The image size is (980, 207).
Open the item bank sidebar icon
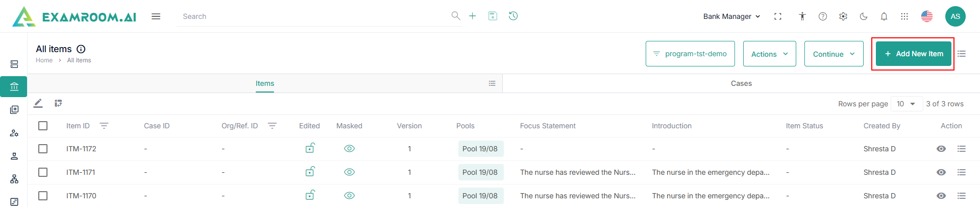coord(14,86)
